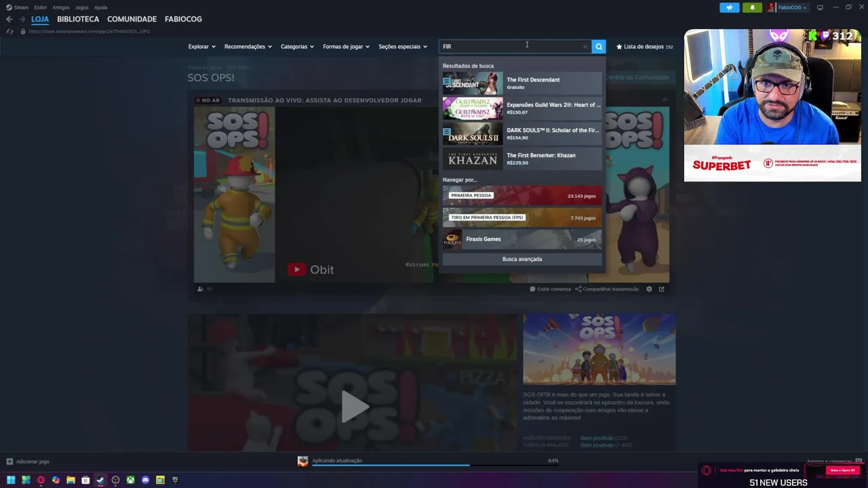This screenshot has height=488, width=868.
Task: Open the FABIOCOG profile tab
Action: 183,19
